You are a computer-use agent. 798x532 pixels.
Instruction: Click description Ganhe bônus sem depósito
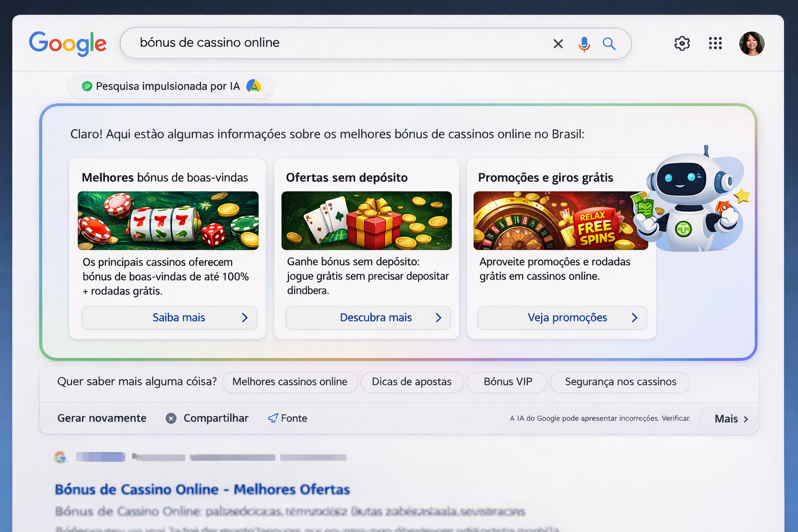[x=368, y=276]
